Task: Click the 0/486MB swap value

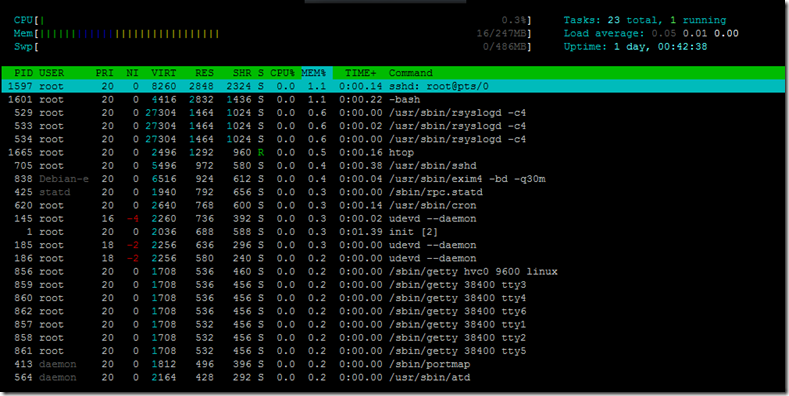Action: click(505, 47)
